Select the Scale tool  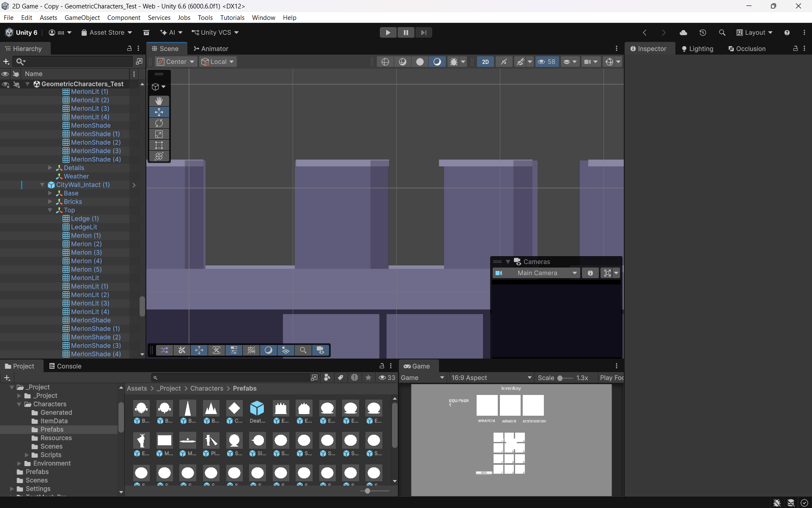[x=159, y=134]
